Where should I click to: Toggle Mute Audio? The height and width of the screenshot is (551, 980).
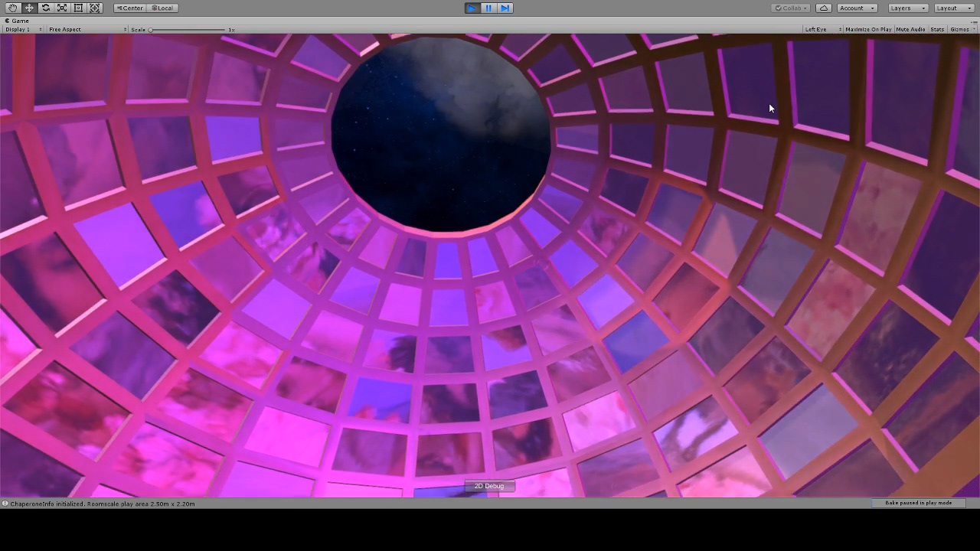click(x=910, y=29)
